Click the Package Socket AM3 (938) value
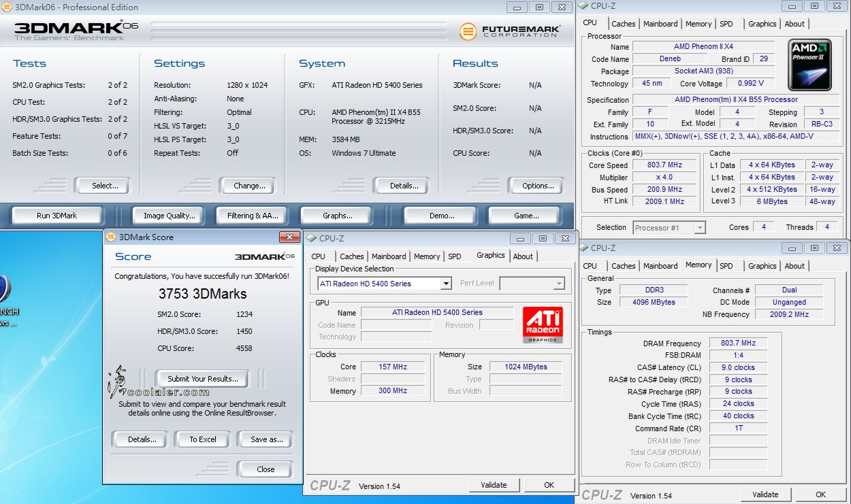 [x=704, y=71]
